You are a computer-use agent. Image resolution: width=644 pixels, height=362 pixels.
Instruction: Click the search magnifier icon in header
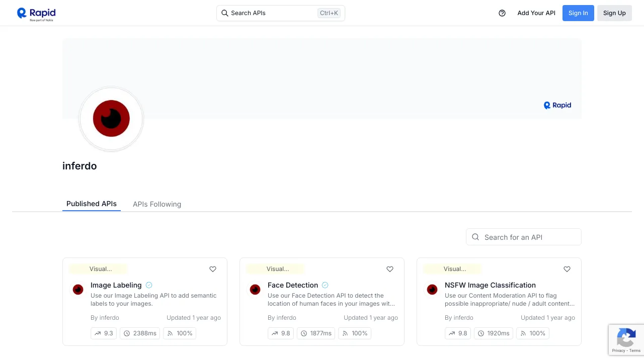tap(225, 13)
